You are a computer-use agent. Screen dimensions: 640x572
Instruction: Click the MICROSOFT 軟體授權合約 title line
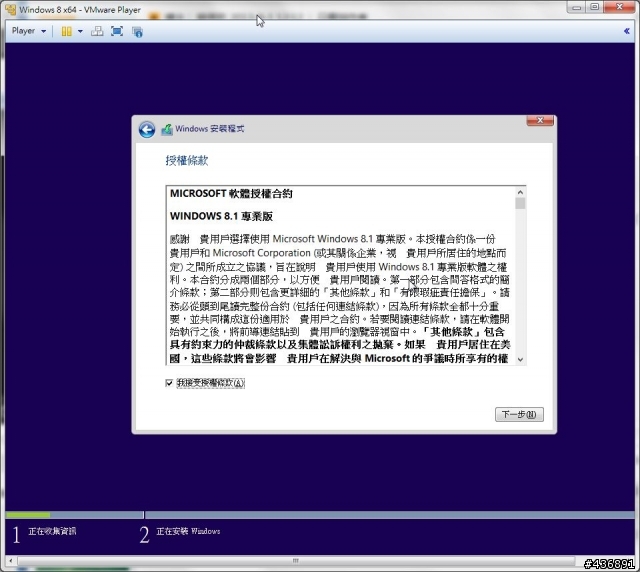[x=231, y=194]
